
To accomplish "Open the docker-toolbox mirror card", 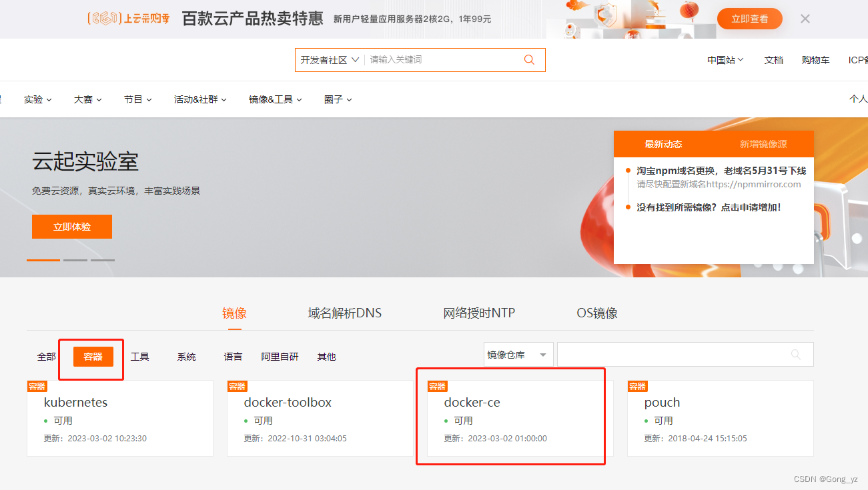I will [x=320, y=418].
